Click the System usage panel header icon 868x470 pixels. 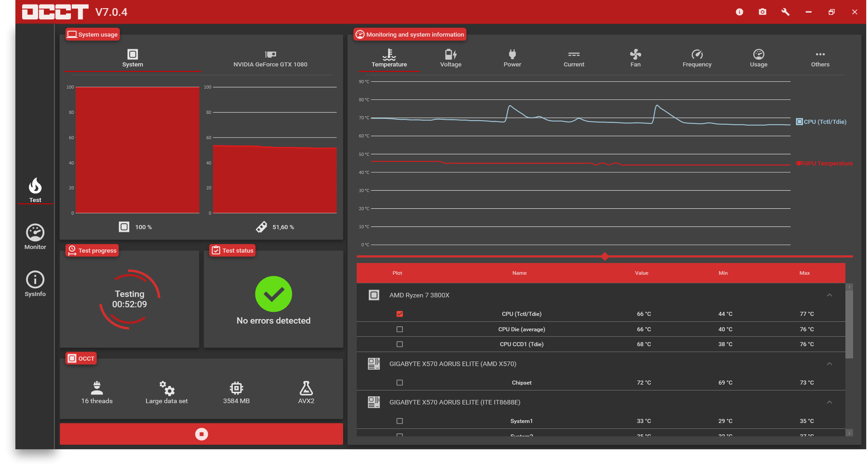tap(72, 34)
